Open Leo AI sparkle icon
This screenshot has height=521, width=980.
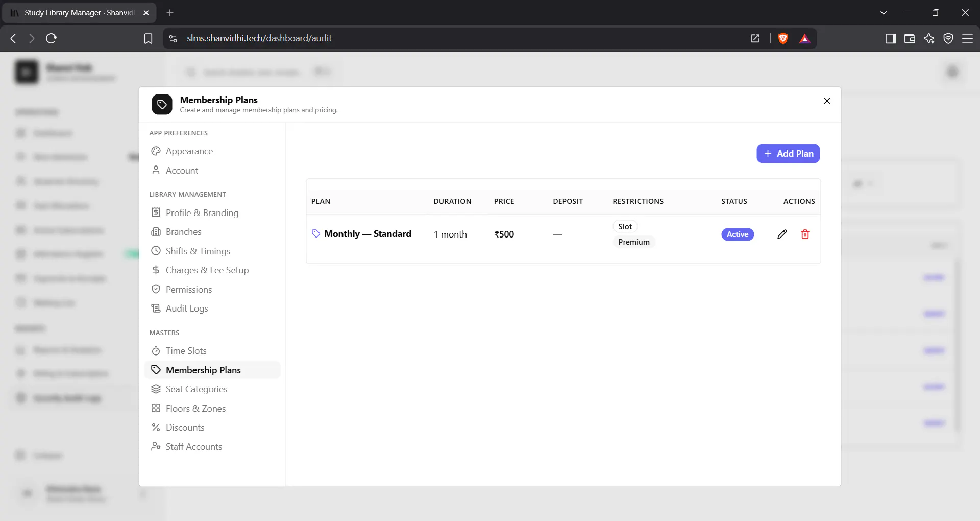(929, 38)
